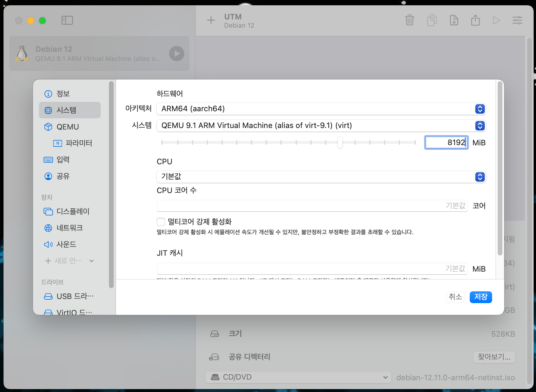Click the plus new VM icon

point(211,20)
